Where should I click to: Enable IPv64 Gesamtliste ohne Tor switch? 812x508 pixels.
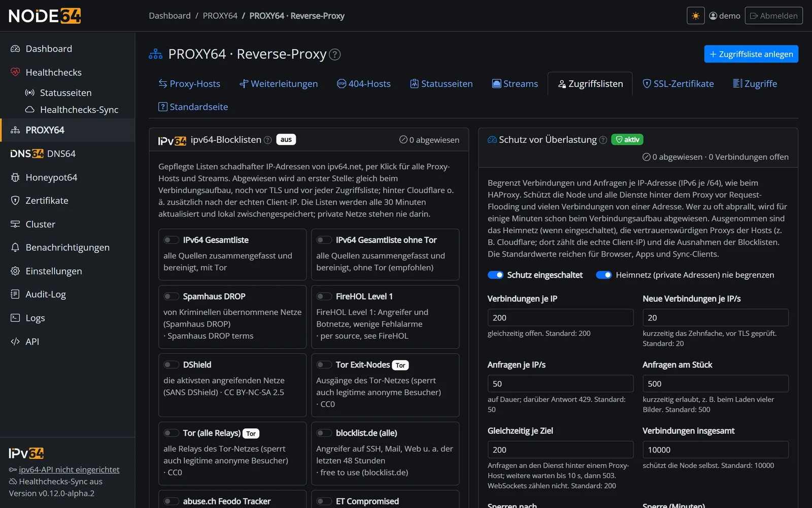point(324,240)
